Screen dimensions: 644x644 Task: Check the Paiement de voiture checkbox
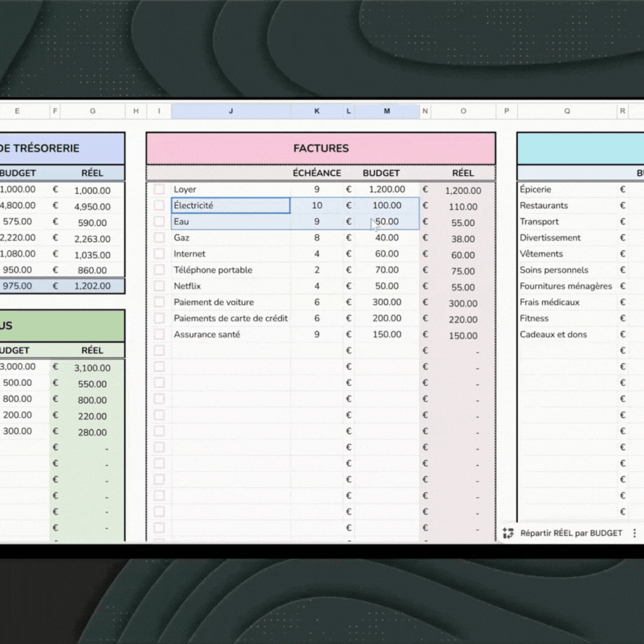tap(159, 303)
